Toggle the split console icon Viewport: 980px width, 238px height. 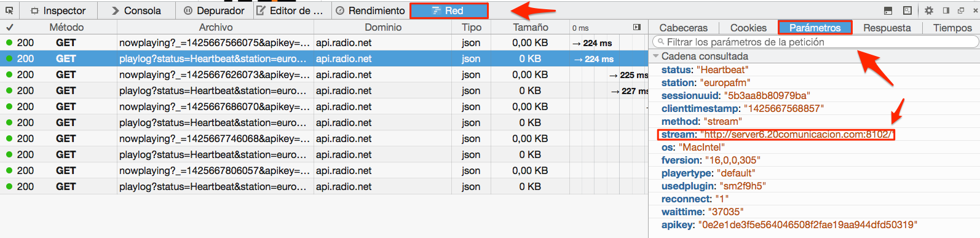point(888,10)
